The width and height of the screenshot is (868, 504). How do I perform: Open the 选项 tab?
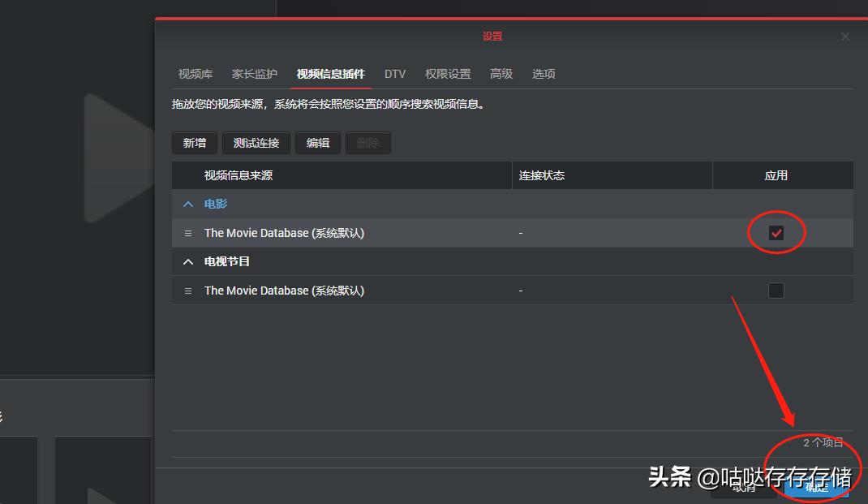[543, 74]
